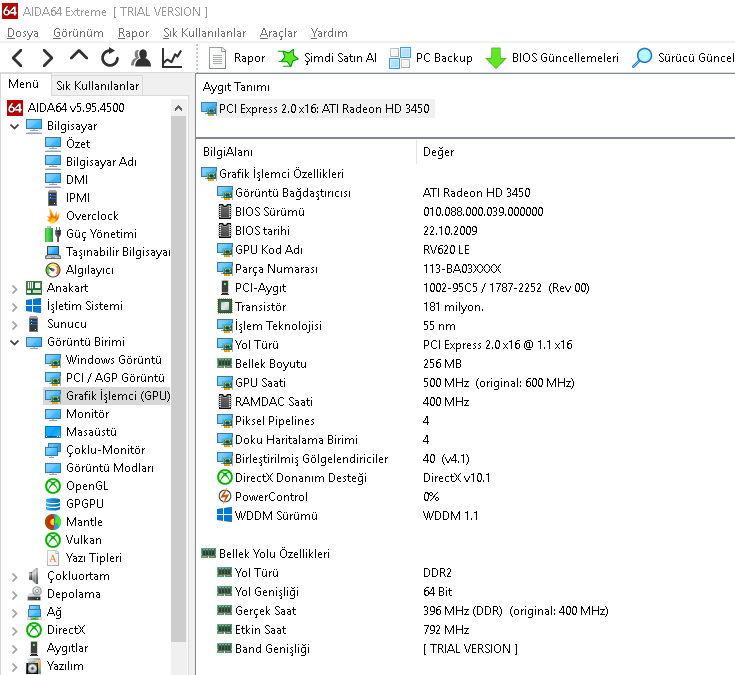Click Şimdi Satın Al button
Screen dimensions: 735x675
[328, 58]
